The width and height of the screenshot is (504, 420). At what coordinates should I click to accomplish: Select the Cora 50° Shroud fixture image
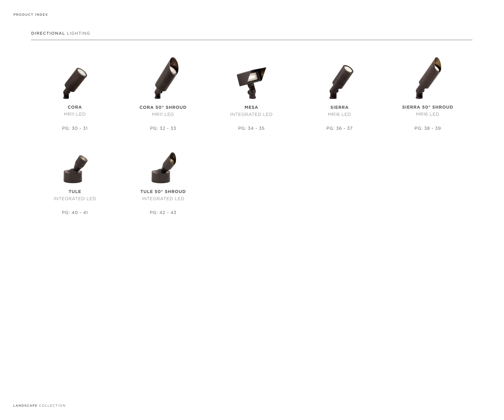tap(166, 78)
